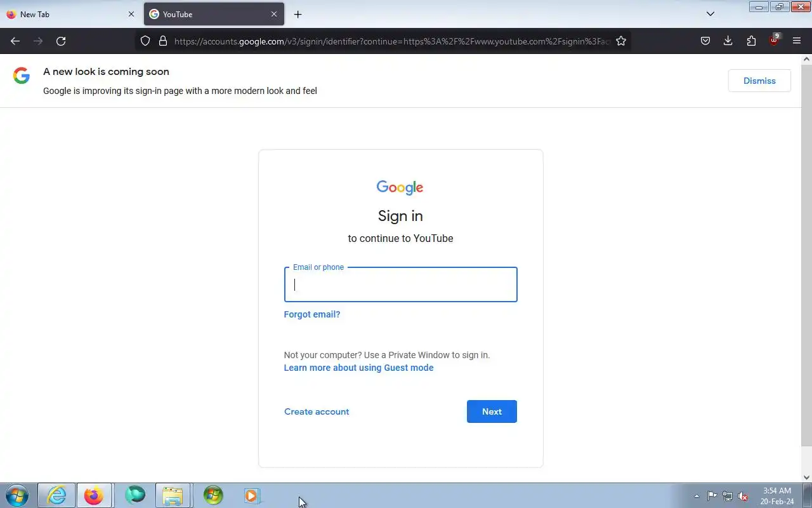Screen dimensions: 812x508
Task: View site security padlock information
Action: [x=163, y=41]
